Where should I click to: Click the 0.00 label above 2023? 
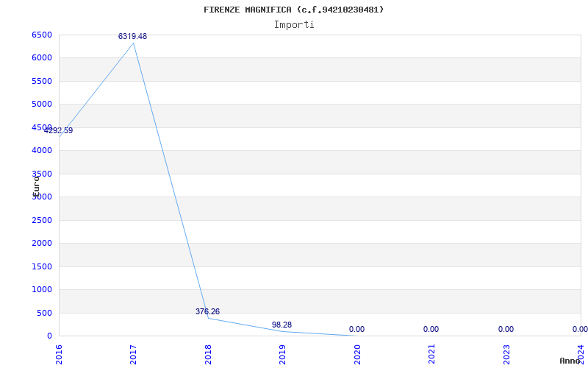[x=506, y=329]
